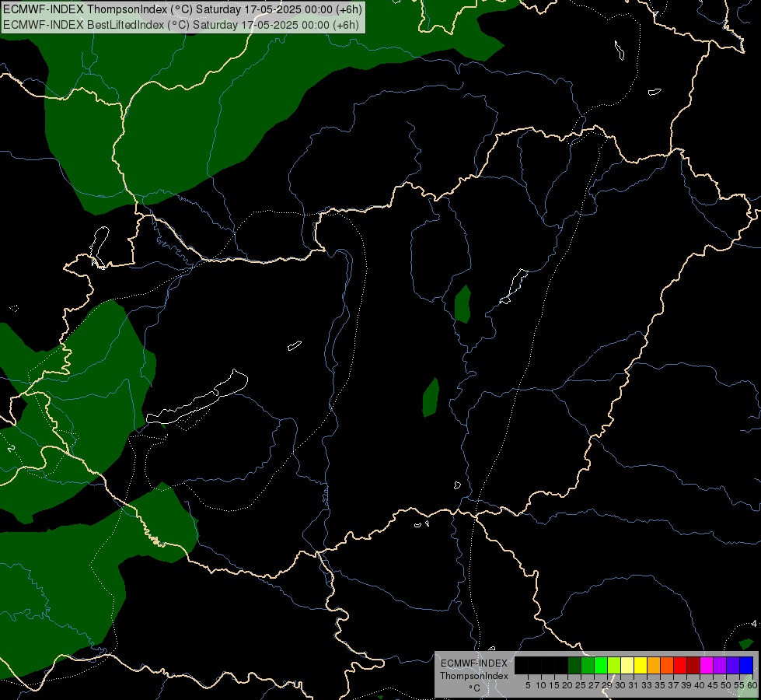Image resolution: width=761 pixels, height=700 pixels.
Task: Pick the pale yellow 30–31 legend swatch
Action: click(x=627, y=665)
